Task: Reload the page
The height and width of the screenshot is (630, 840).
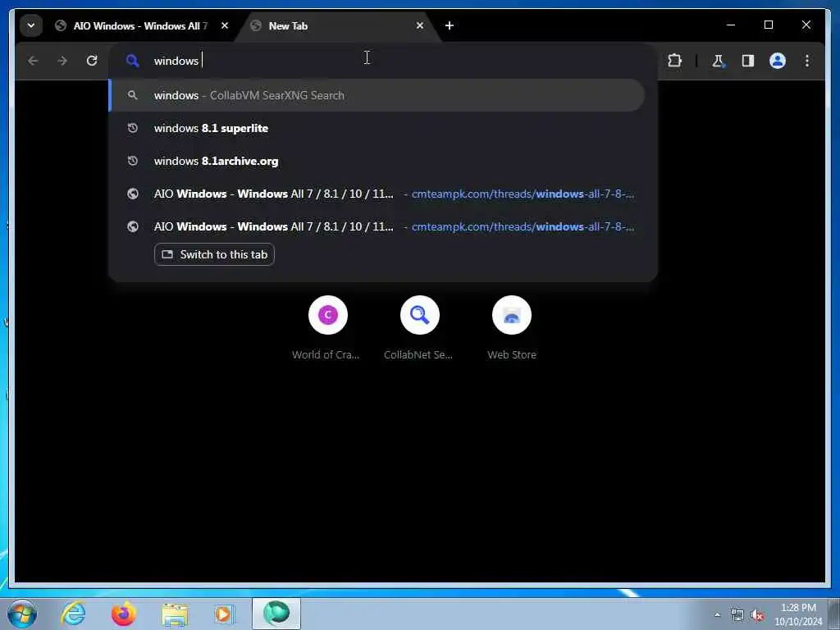Action: coord(92,61)
